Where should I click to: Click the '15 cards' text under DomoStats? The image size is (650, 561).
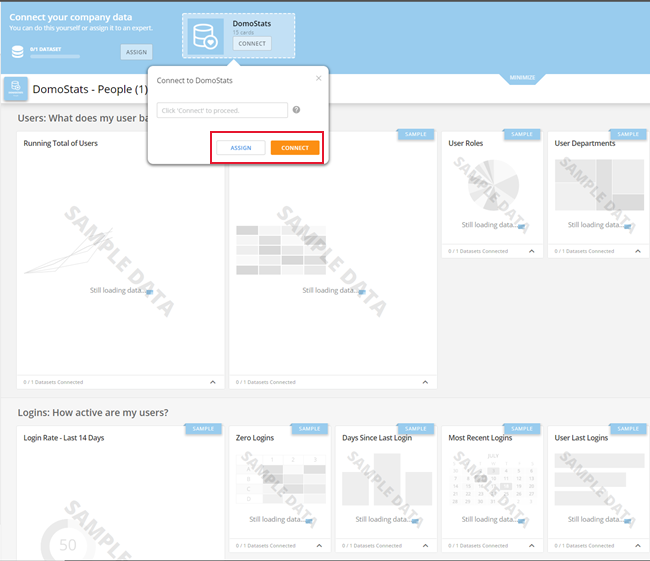(x=243, y=32)
